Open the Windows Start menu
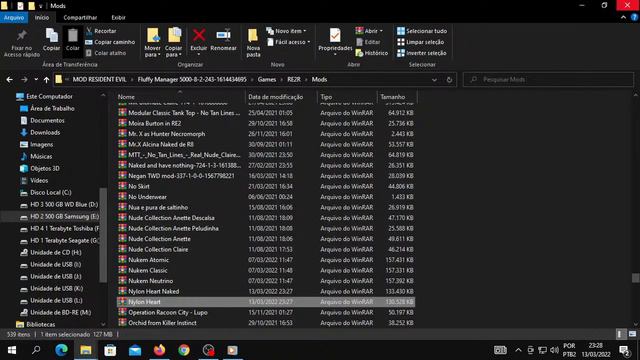The height and width of the screenshot is (360, 640). pyautogui.click(x=12, y=350)
